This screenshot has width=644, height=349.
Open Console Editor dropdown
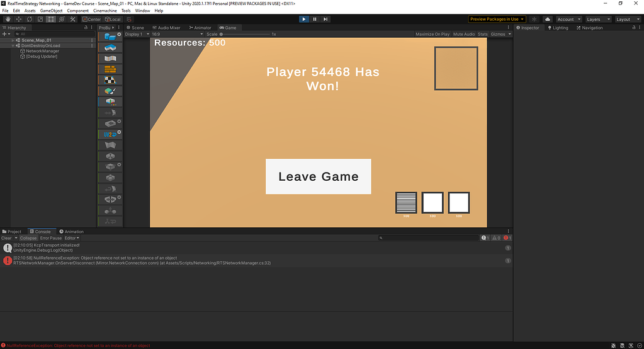(x=72, y=238)
